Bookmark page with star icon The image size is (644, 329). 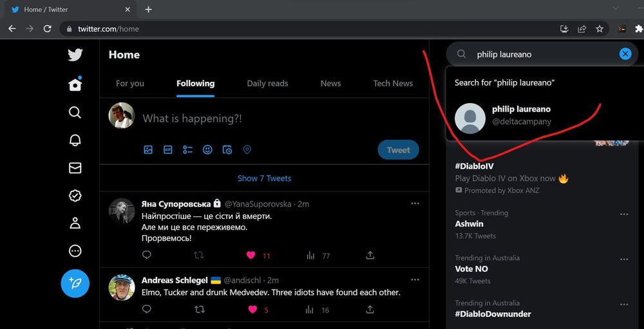coord(600,29)
